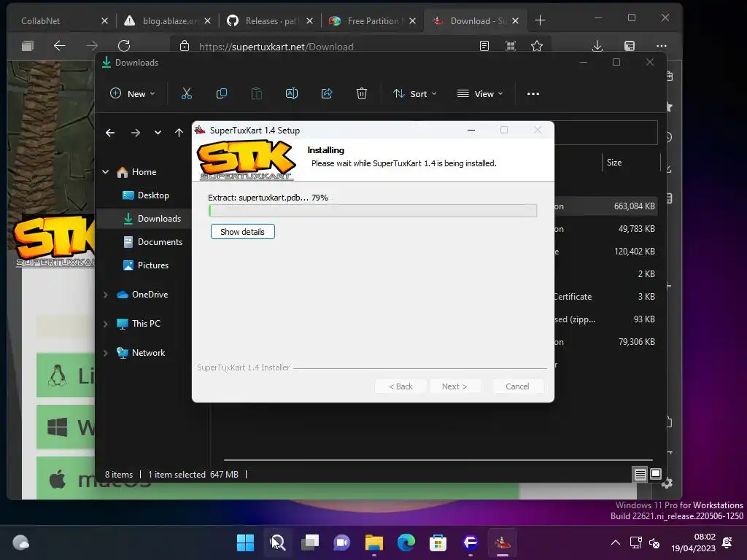Open browser settings ellipsis menu
Image resolution: width=747 pixels, height=560 pixels.
point(661,46)
